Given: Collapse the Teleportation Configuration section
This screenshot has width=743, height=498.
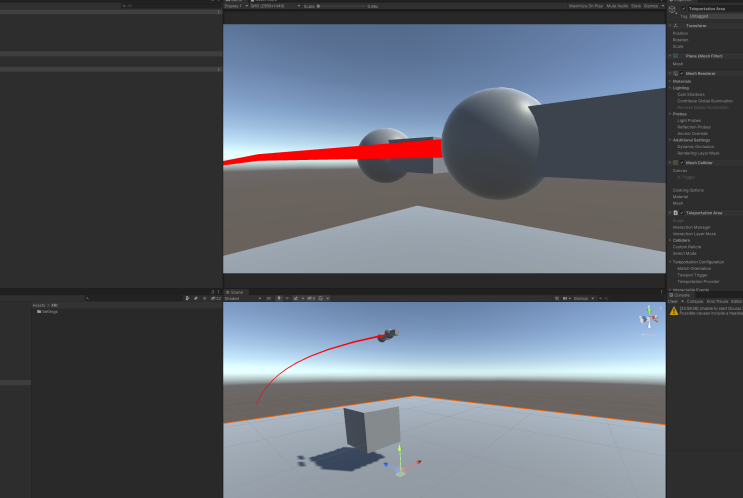Looking at the screenshot, I should pyautogui.click(x=670, y=262).
